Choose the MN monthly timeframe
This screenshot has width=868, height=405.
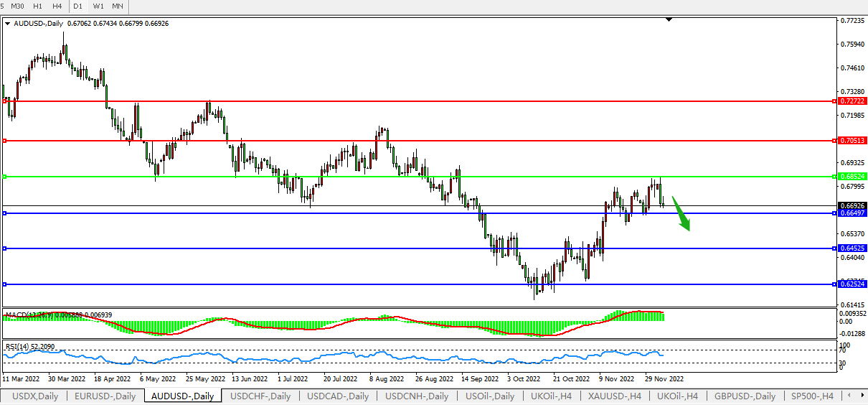pyautogui.click(x=118, y=6)
